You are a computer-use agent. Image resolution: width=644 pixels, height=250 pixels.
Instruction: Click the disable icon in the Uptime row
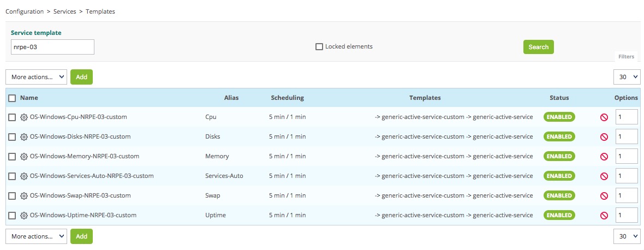604,215
